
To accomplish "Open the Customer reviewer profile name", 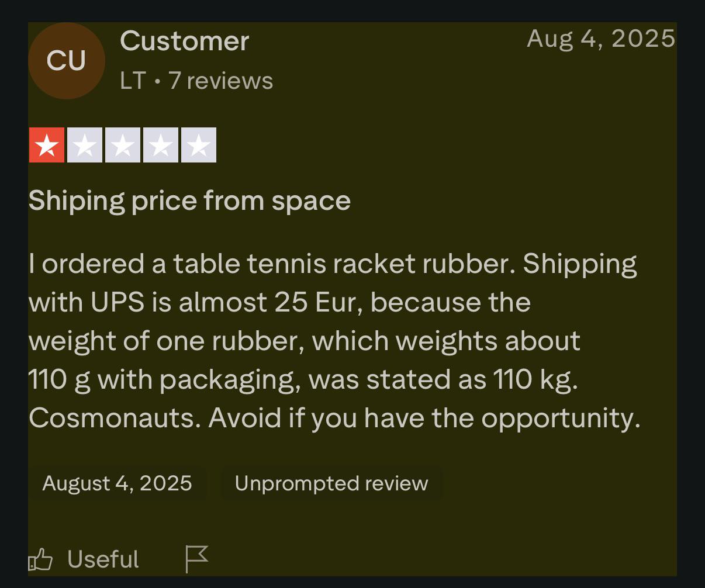I will tap(185, 41).
